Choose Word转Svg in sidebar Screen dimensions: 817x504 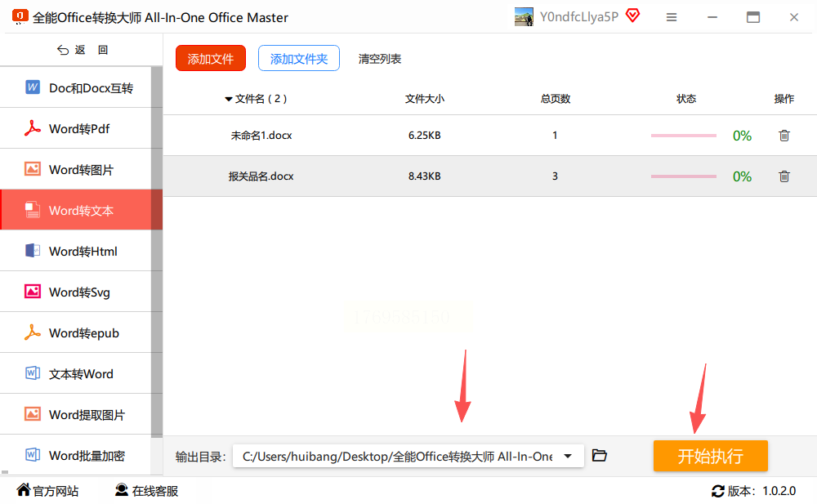pyautogui.click(x=76, y=292)
